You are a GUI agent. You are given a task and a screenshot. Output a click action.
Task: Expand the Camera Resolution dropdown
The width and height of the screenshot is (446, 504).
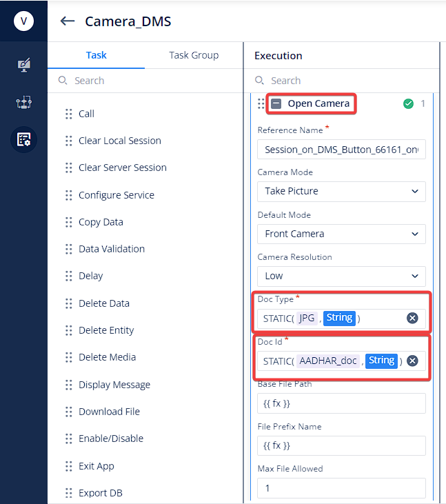[341, 276]
